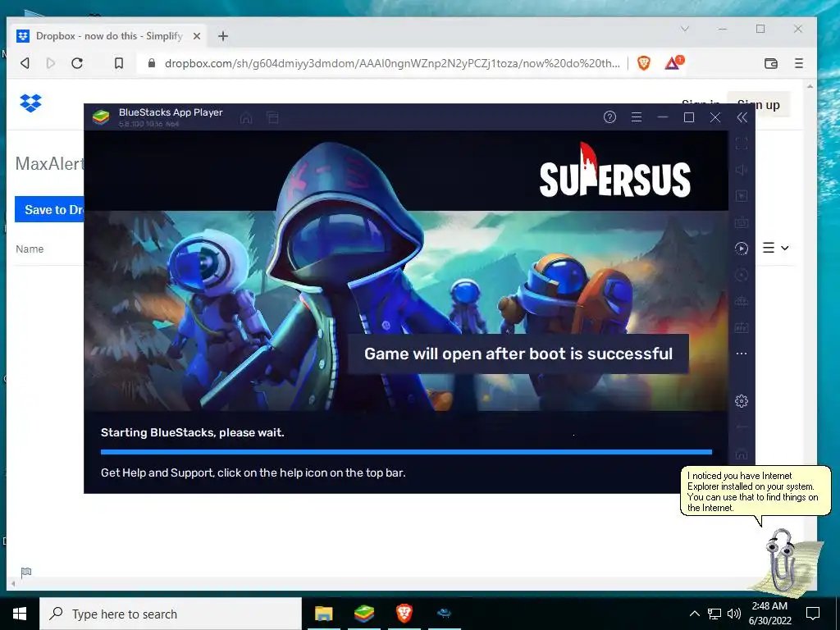The width and height of the screenshot is (840, 630).
Task: Open File Explorer from taskbar
Action: tap(323, 614)
